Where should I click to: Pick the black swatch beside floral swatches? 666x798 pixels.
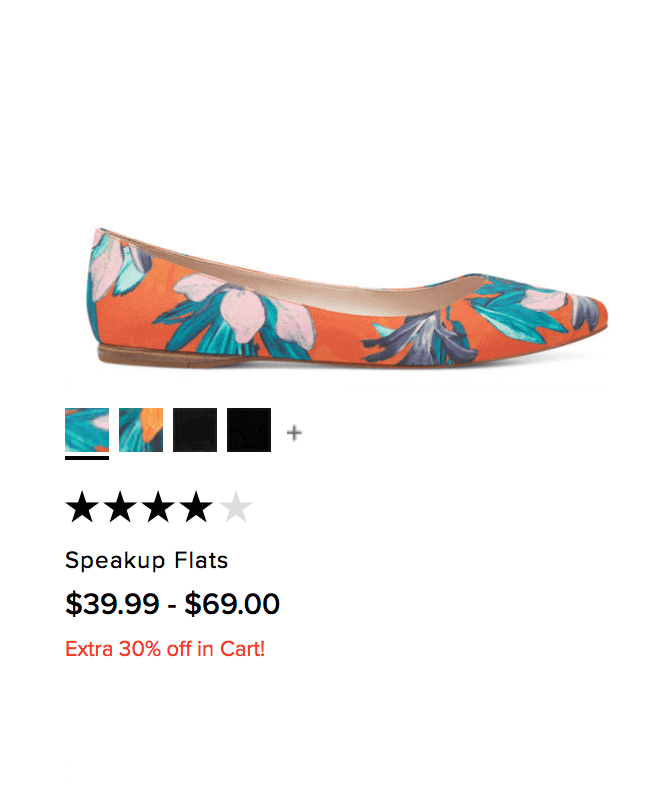(x=195, y=430)
